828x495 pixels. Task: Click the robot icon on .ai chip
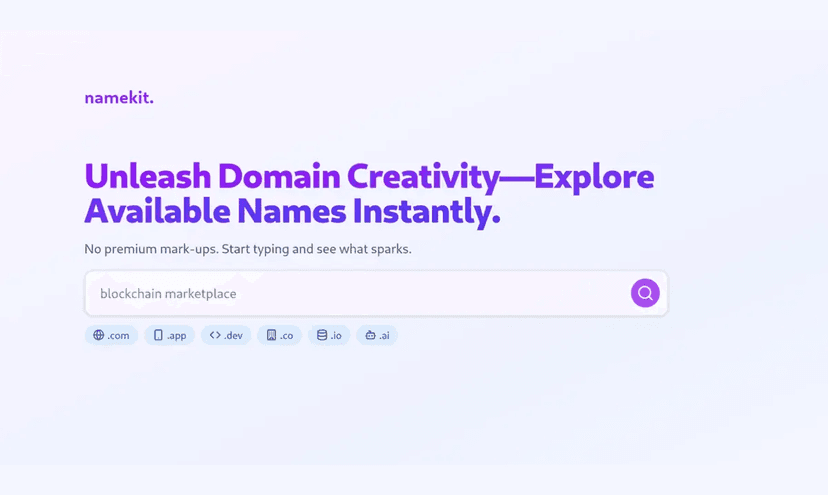(x=370, y=335)
